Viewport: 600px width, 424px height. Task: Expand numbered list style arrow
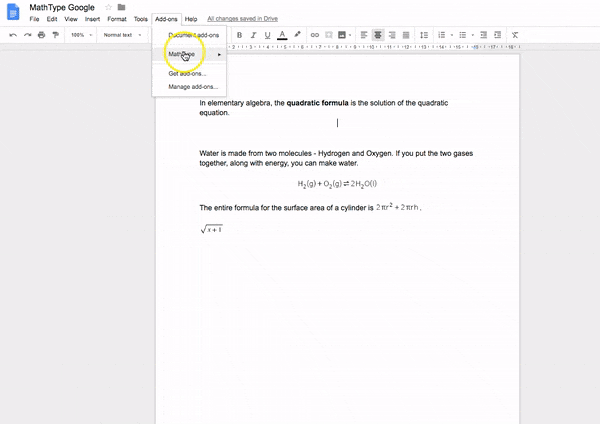(452, 36)
